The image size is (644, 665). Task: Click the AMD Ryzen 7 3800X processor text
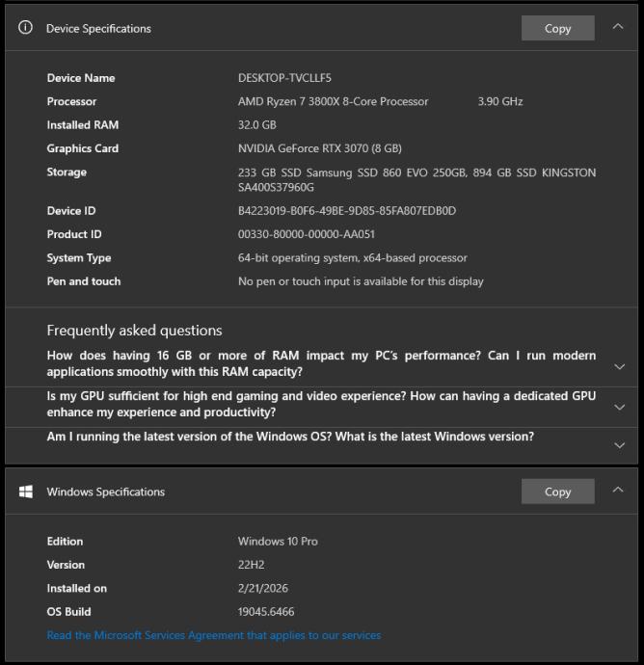point(333,101)
